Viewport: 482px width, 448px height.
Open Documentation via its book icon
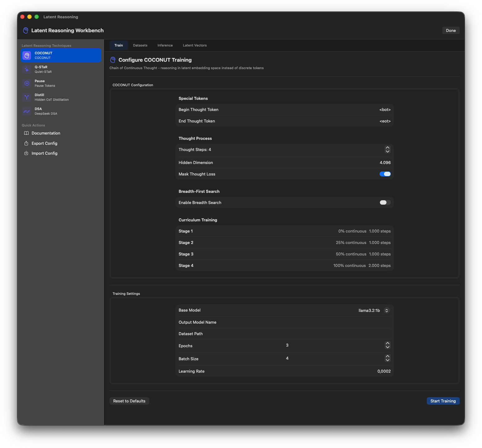pyautogui.click(x=26, y=133)
